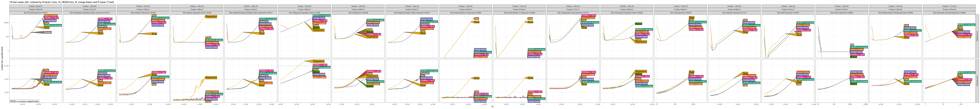Click the gray 'Slower' label in the first kilobytes panel
This screenshot has width=980, height=109.
pos(48,32)
